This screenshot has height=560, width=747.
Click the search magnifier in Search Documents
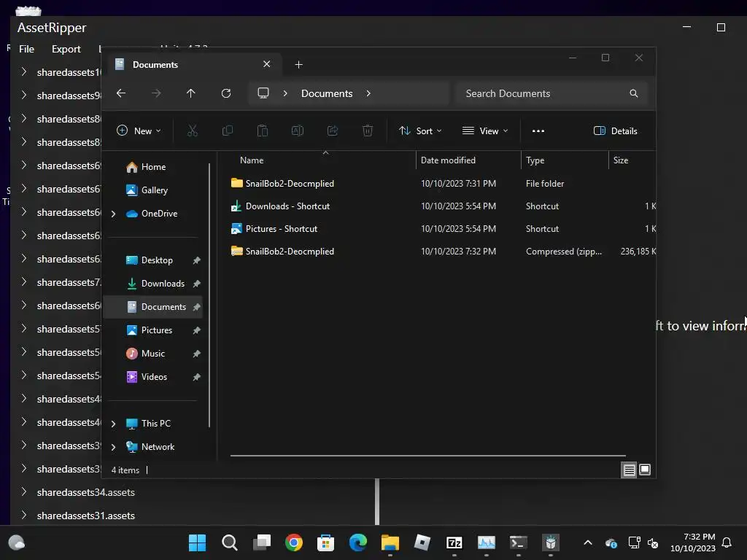coord(634,93)
